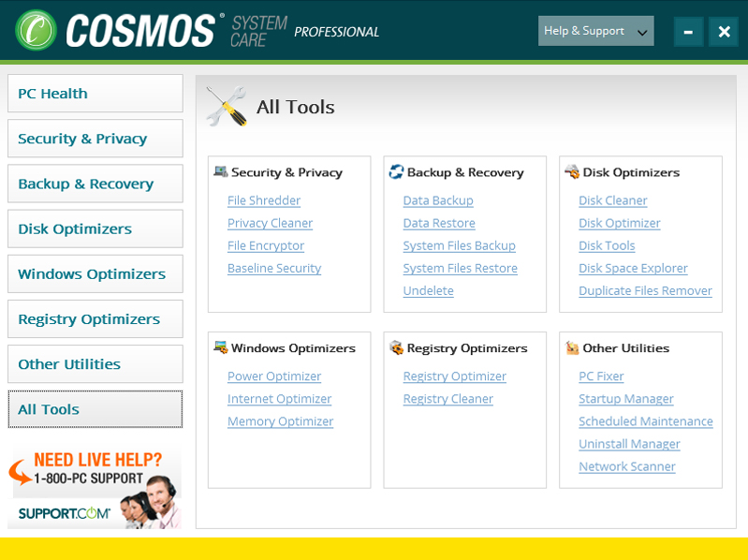Click the Need Live Help support banner
Viewport: 748px width, 560px height.
(95, 488)
